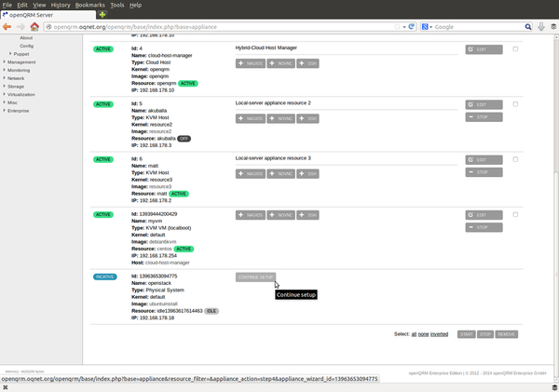Image resolution: width=559 pixels, height=392 pixels.
Task: Open the browser home page icon
Action: tap(34, 26)
